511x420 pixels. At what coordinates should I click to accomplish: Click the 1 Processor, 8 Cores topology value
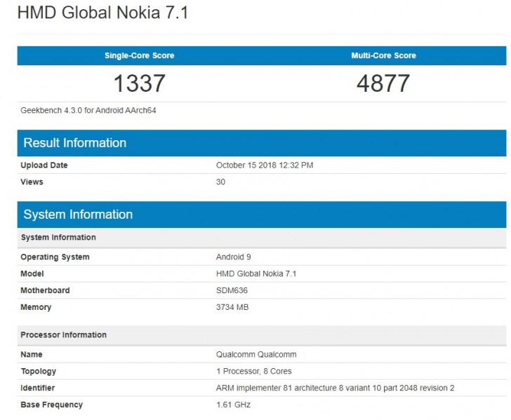click(x=253, y=372)
